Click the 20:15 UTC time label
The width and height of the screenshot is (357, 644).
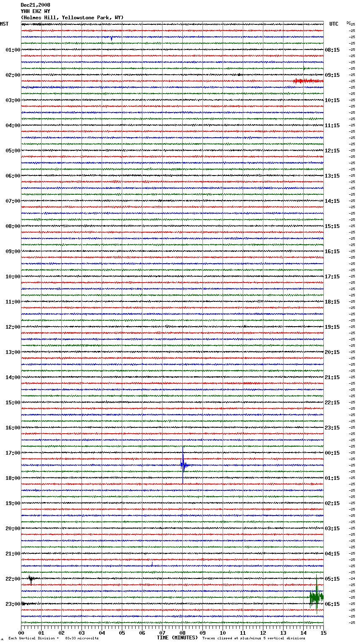pyautogui.click(x=332, y=352)
